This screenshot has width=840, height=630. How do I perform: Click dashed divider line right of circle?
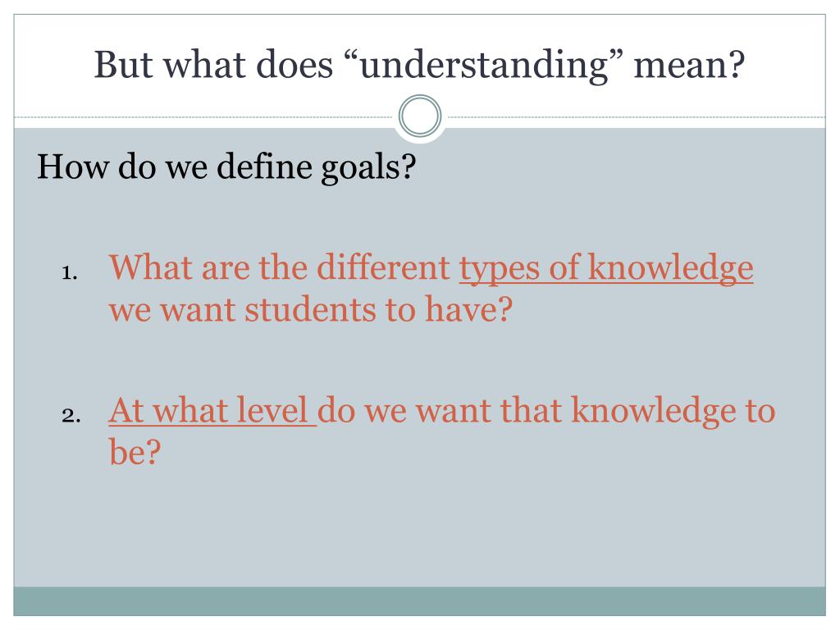click(636, 116)
